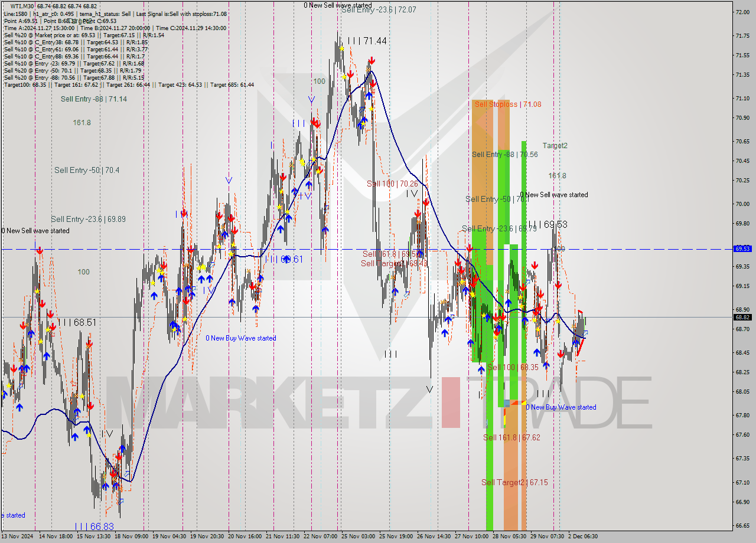Click the '69.61' swing label in blue
This screenshot has width=756, height=543.
point(285,259)
